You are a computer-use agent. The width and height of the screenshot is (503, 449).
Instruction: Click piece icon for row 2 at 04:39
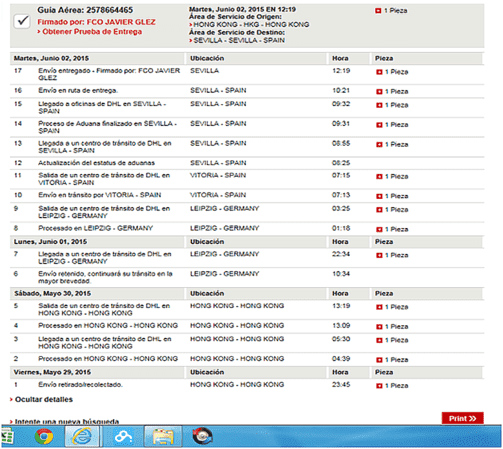(x=379, y=360)
